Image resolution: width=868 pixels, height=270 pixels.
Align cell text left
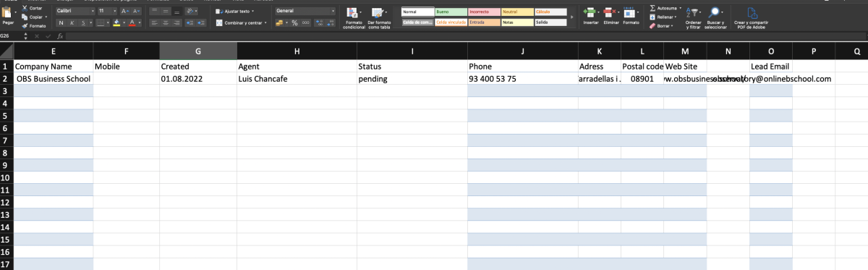click(154, 23)
